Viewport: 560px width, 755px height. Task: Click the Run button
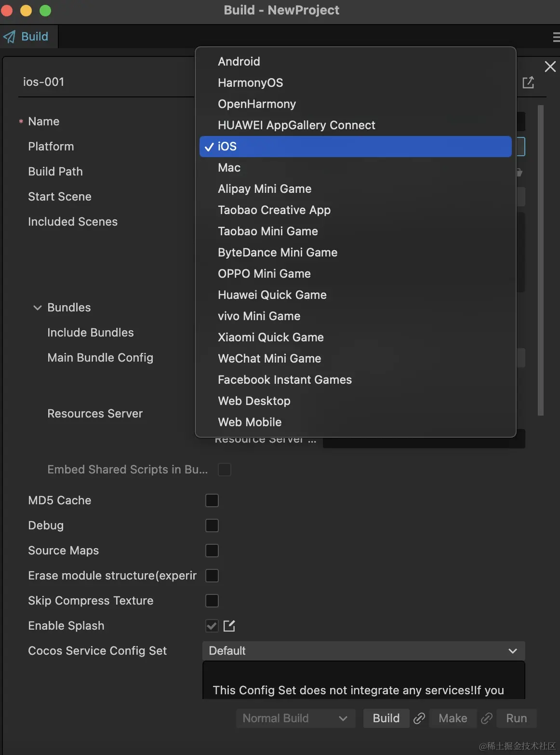[517, 718]
